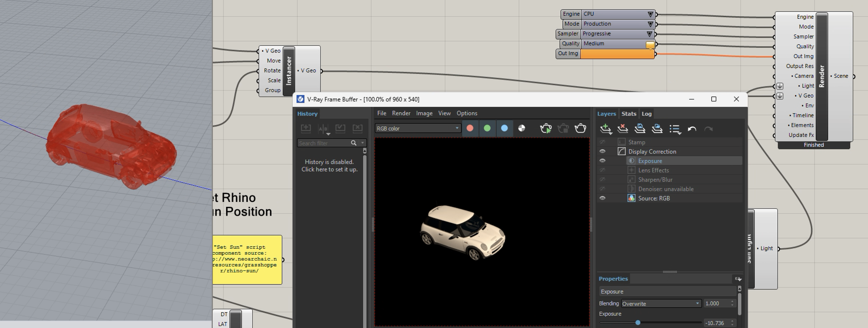The height and width of the screenshot is (328, 868).
Task: Click the history Search filter field
Action: [x=323, y=143]
